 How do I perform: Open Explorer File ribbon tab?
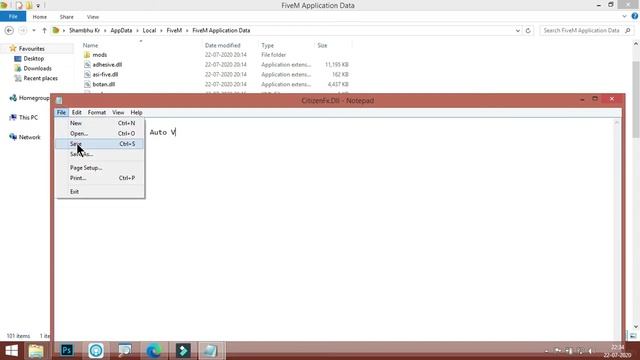click(x=13, y=17)
